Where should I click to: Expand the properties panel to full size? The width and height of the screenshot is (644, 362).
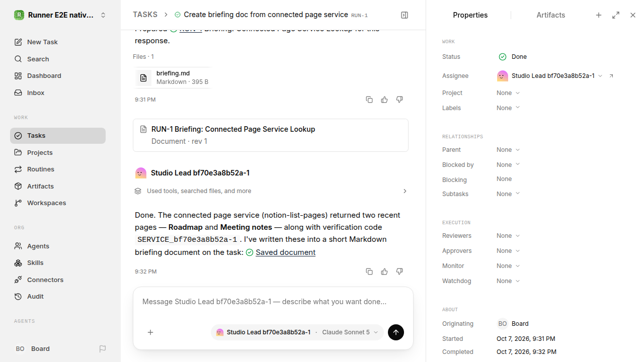(x=616, y=15)
